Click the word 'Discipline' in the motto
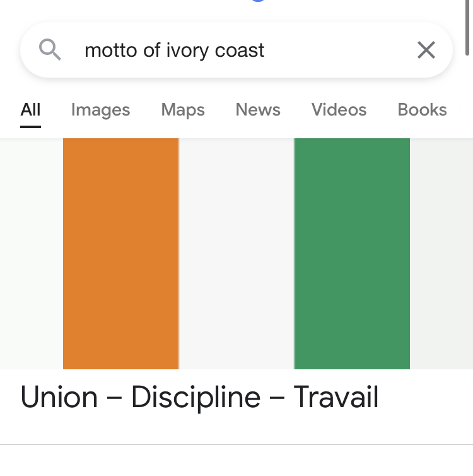The width and height of the screenshot is (473, 476). coord(196,398)
